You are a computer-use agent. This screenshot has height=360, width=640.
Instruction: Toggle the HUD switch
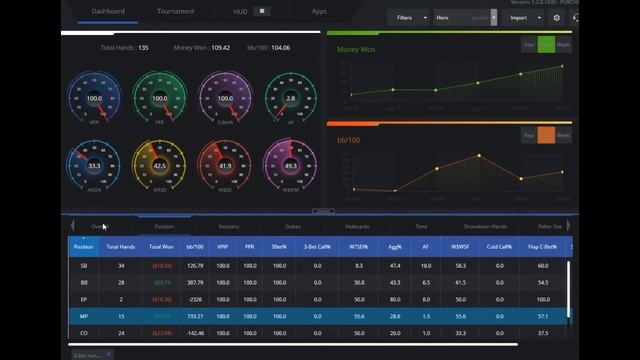pyautogui.click(x=262, y=11)
